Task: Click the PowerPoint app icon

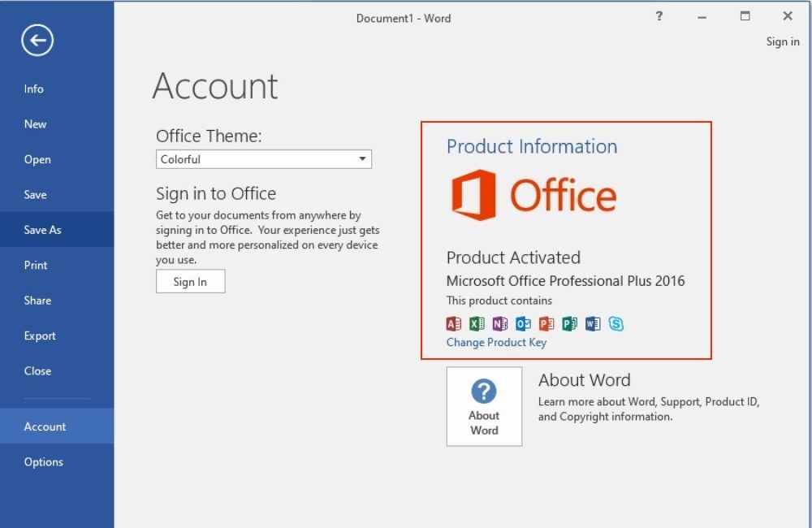Action: click(x=546, y=324)
